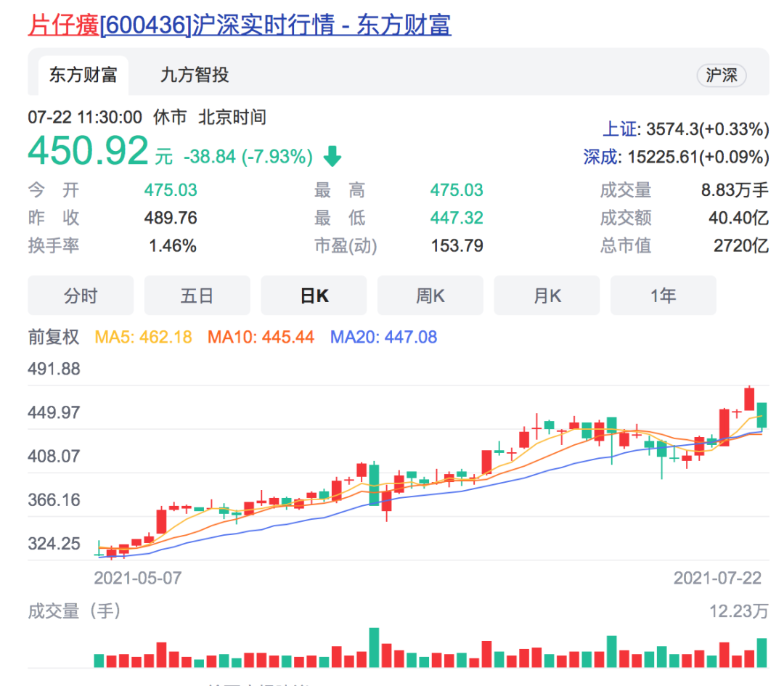The width and height of the screenshot is (784, 686).
Task: Select the 分时 chart view
Action: [81, 295]
